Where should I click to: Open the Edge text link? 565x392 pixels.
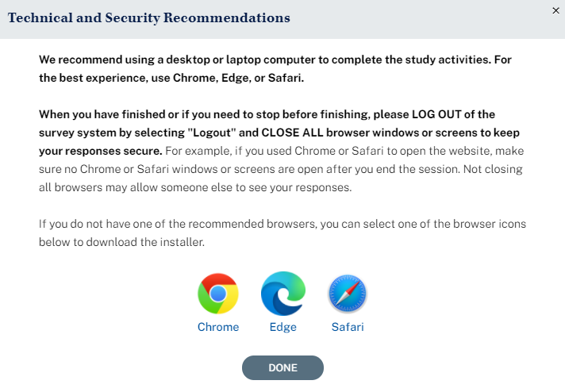[283, 327]
